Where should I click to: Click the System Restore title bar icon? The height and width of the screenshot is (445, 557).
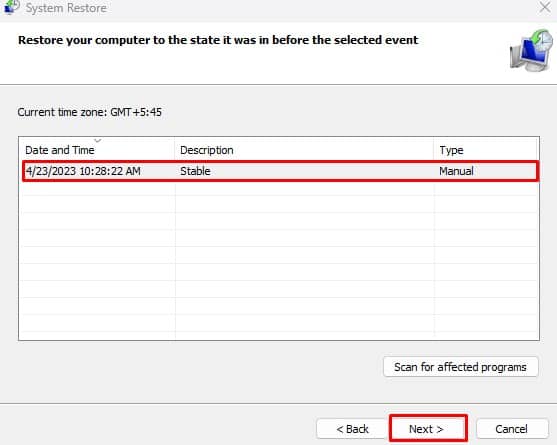[12, 7]
